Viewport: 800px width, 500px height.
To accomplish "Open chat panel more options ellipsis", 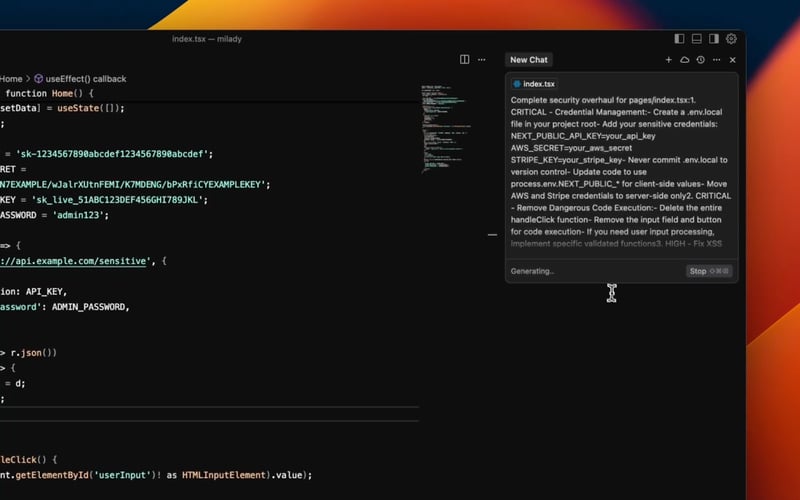I will (716, 60).
